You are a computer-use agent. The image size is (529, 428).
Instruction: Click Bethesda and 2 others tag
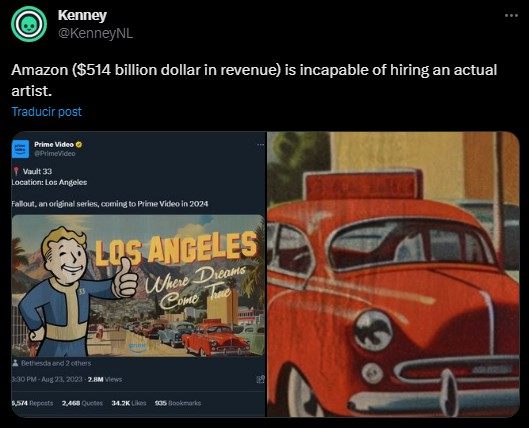[56, 363]
